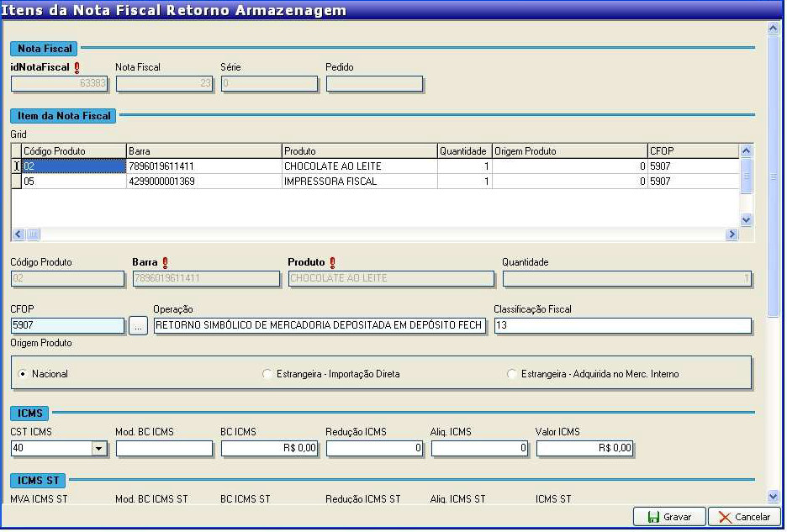
Task: Click the BC ICMS value field
Action: (x=270, y=448)
